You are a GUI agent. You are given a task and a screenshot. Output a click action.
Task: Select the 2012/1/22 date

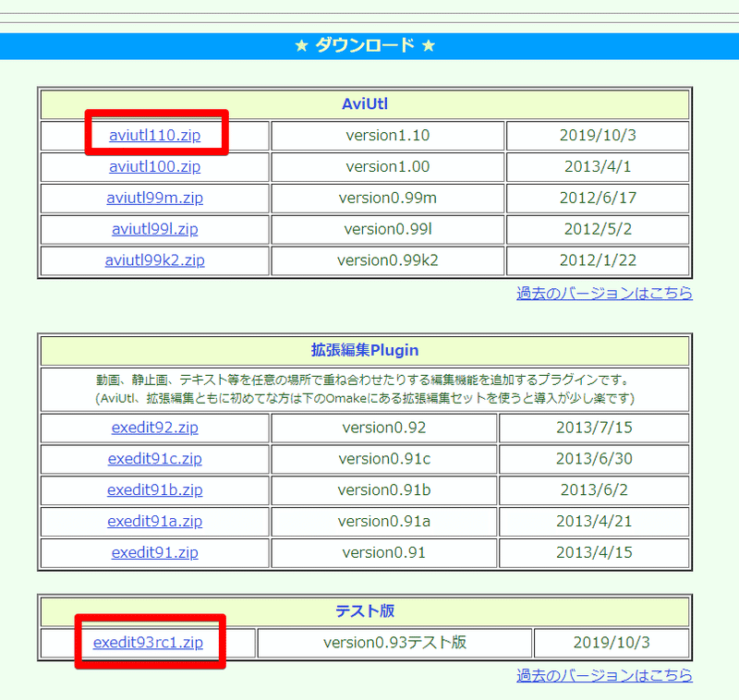click(x=598, y=260)
